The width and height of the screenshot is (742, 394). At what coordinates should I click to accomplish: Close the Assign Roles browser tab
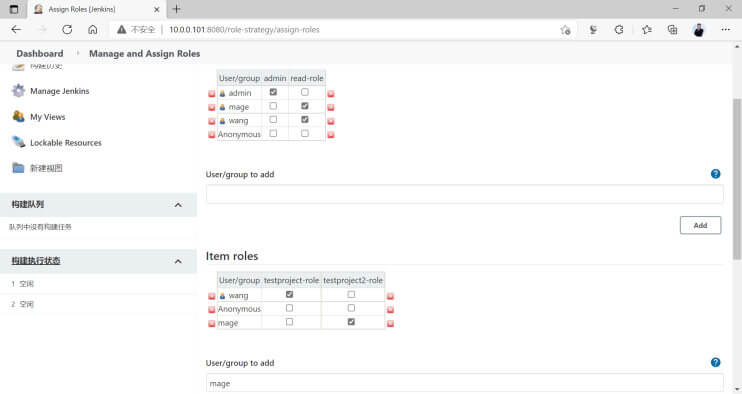pos(157,9)
